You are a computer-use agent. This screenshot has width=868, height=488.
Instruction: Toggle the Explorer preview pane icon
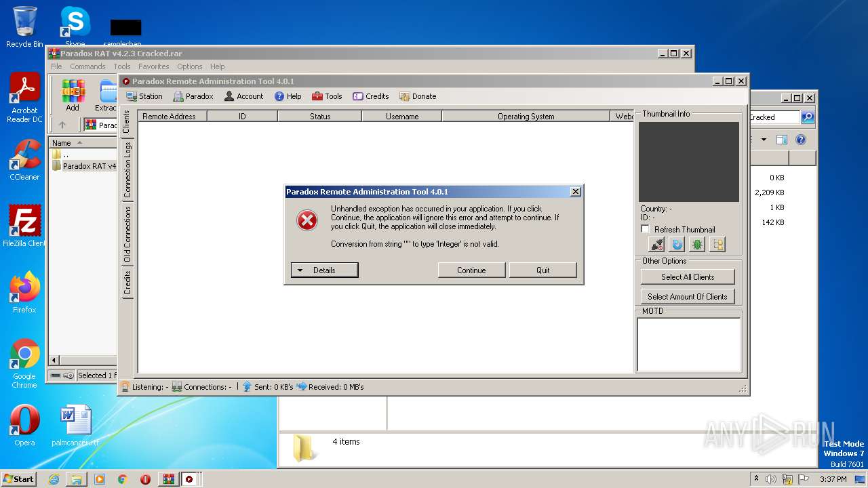tap(781, 140)
